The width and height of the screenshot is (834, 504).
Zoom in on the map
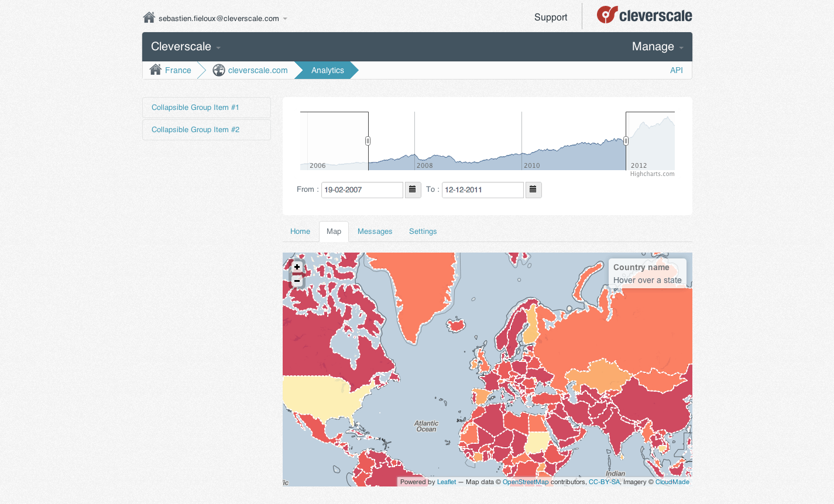297,267
